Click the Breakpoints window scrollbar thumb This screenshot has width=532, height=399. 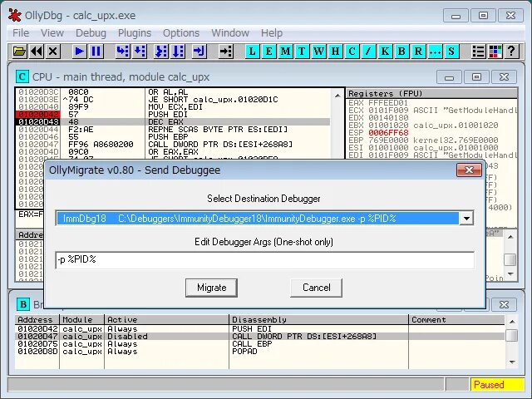[512, 336]
